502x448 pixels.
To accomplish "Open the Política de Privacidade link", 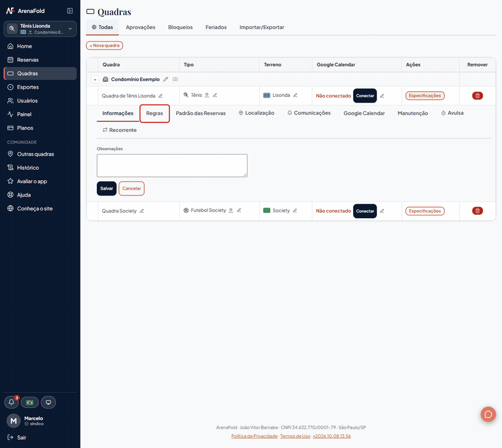I will [255, 436].
